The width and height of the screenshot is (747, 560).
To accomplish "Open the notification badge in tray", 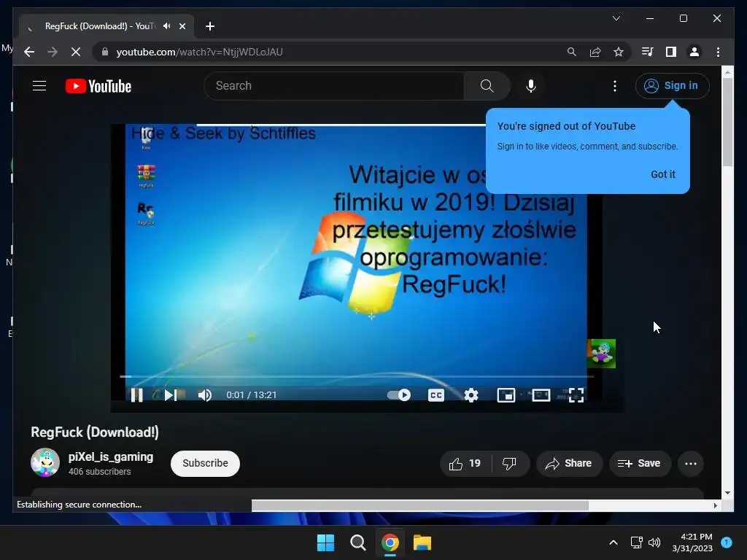I will coord(727,542).
